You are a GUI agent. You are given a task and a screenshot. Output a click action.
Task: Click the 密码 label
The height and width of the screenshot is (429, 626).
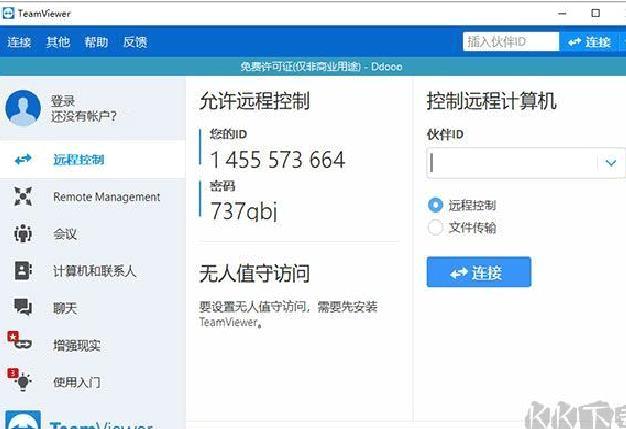[x=223, y=186]
